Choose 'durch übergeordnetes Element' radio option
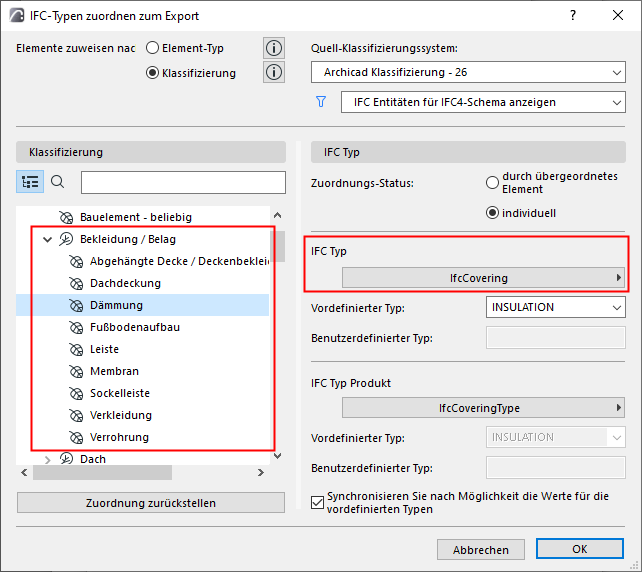Viewport: 642px width, 572px height. pyautogui.click(x=492, y=183)
